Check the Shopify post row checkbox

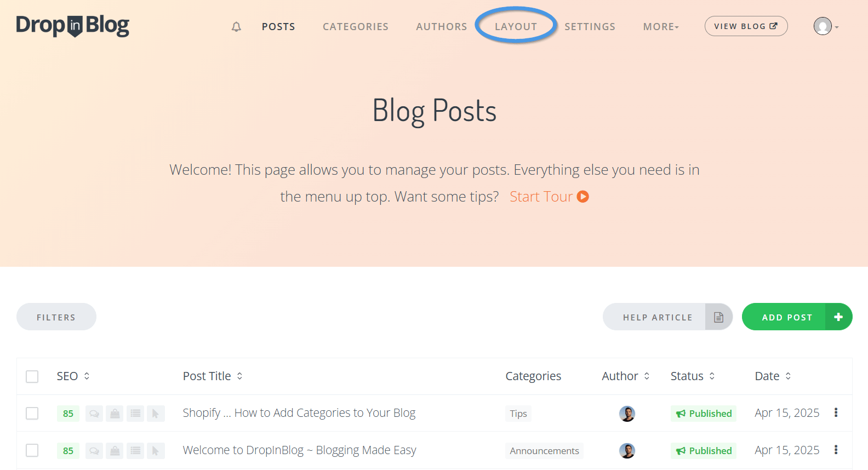pyautogui.click(x=32, y=413)
